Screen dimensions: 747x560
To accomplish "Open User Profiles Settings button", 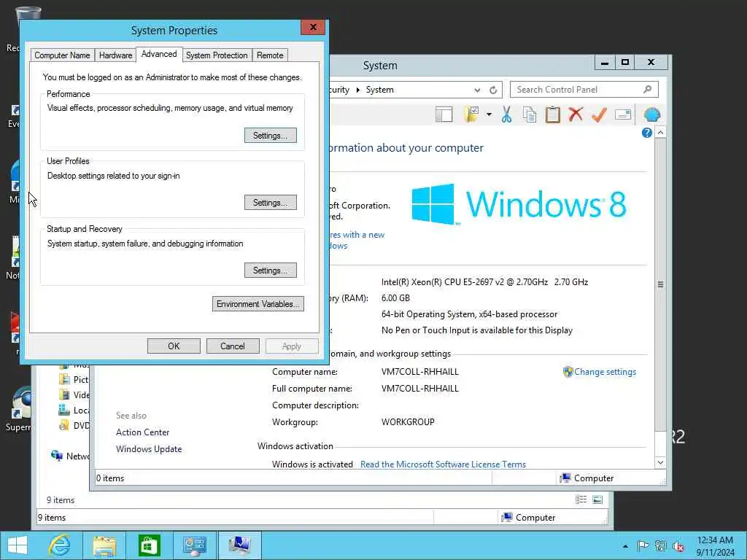I will [x=271, y=203].
